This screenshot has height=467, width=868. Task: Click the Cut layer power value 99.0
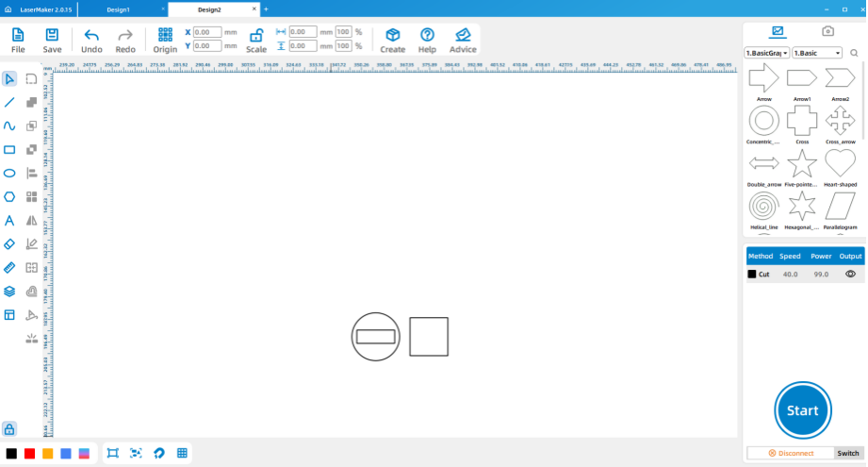tap(821, 275)
